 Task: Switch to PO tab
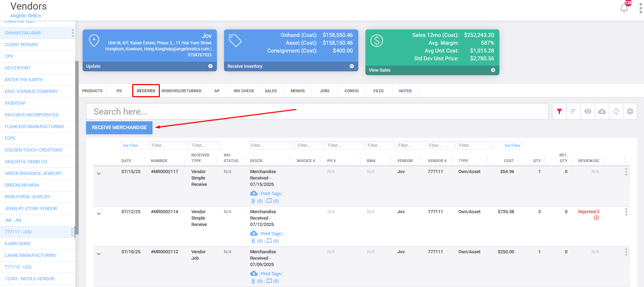(x=119, y=91)
